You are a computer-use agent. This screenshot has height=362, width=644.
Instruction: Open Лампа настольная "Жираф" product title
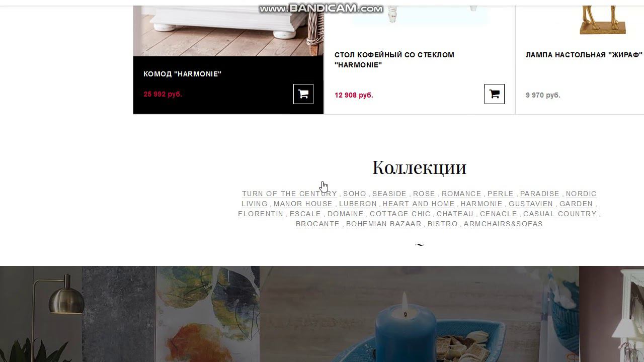[x=584, y=55]
